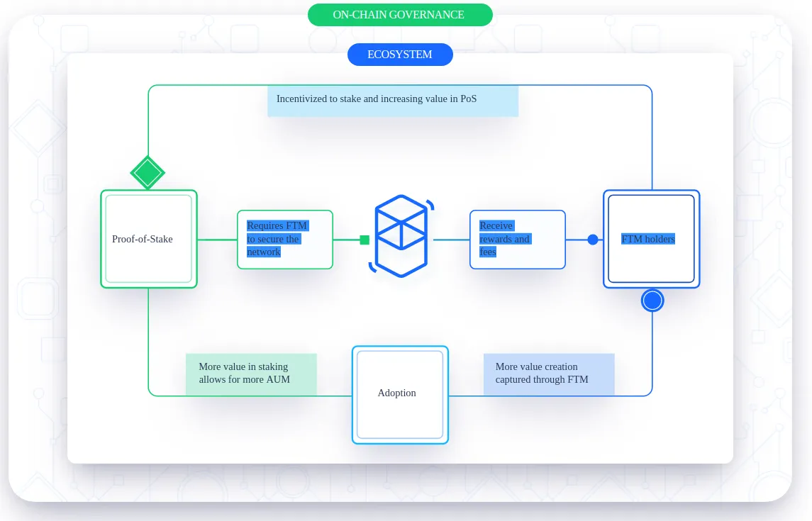Image resolution: width=812 pixels, height=521 pixels.
Task: Click the "Requires FTM to secure the network" box
Action: [285, 240]
